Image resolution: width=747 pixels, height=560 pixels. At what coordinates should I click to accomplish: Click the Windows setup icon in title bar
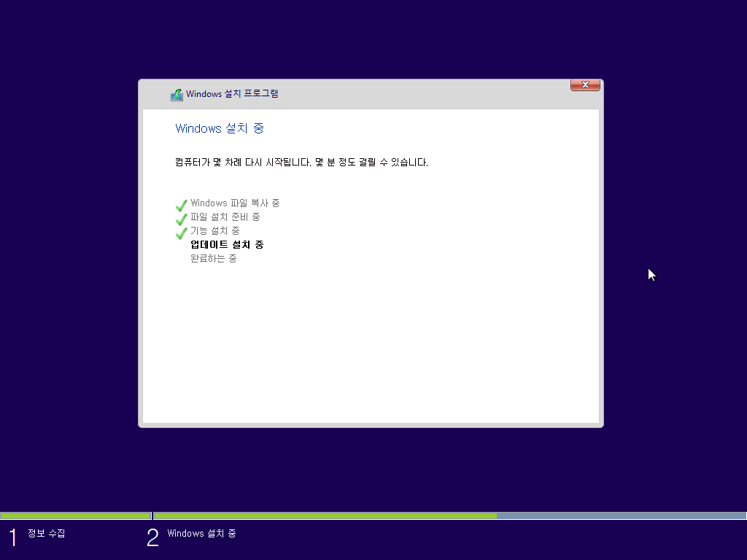pos(177,95)
